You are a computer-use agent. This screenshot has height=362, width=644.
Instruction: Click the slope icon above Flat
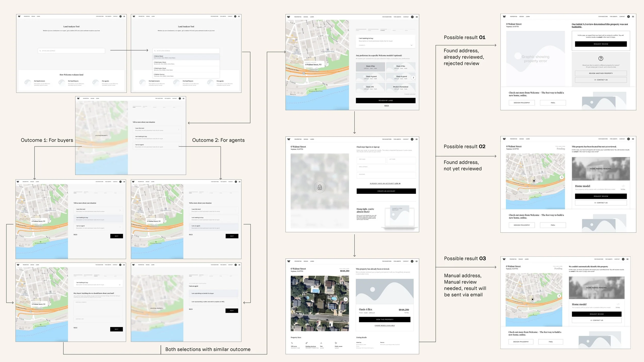pyautogui.click(x=321, y=343)
